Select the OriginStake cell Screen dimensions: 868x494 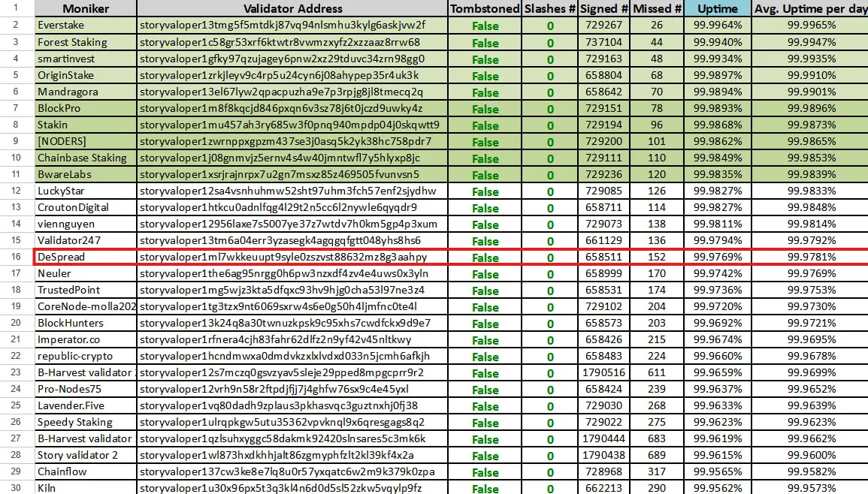[x=85, y=75]
